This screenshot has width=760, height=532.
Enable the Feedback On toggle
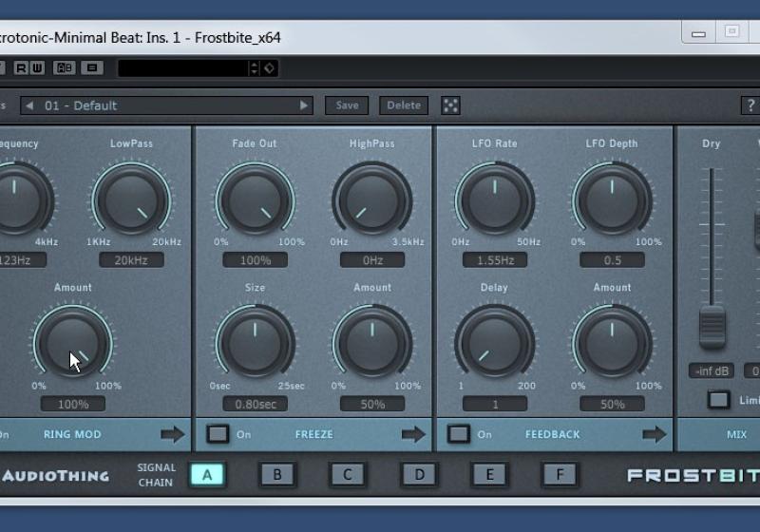coord(459,434)
